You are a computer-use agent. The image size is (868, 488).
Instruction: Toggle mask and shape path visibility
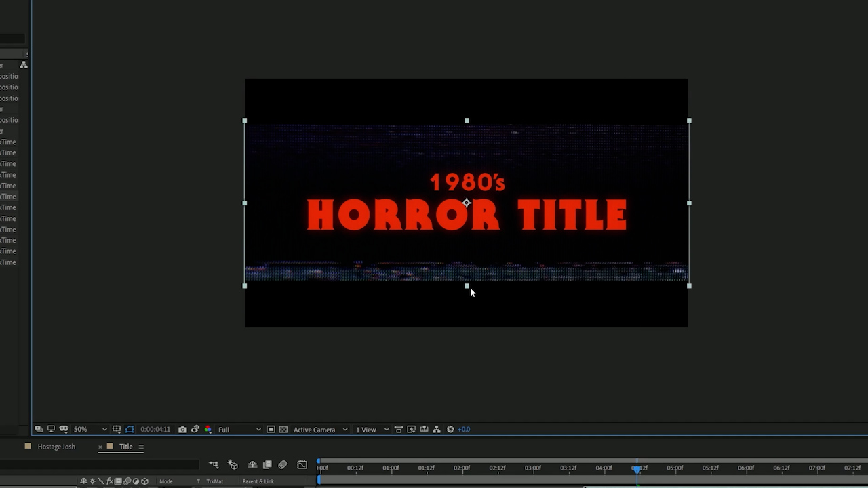pos(130,429)
